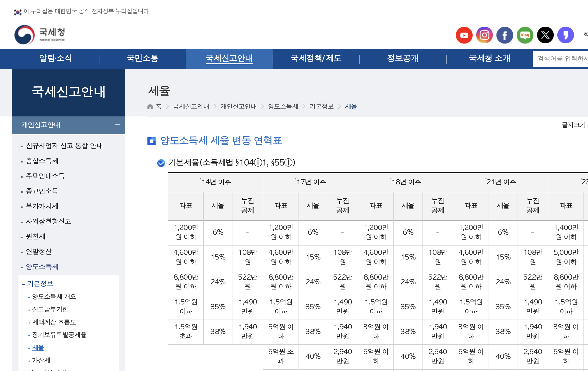This screenshot has width=588, height=371.
Task: Open the 국세정책/제도 menu
Action: [x=316, y=58]
